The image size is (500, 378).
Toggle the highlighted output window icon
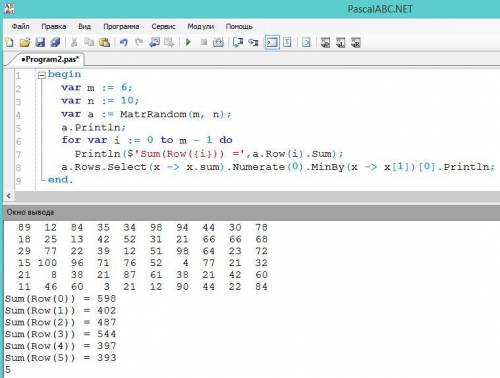tap(272, 42)
